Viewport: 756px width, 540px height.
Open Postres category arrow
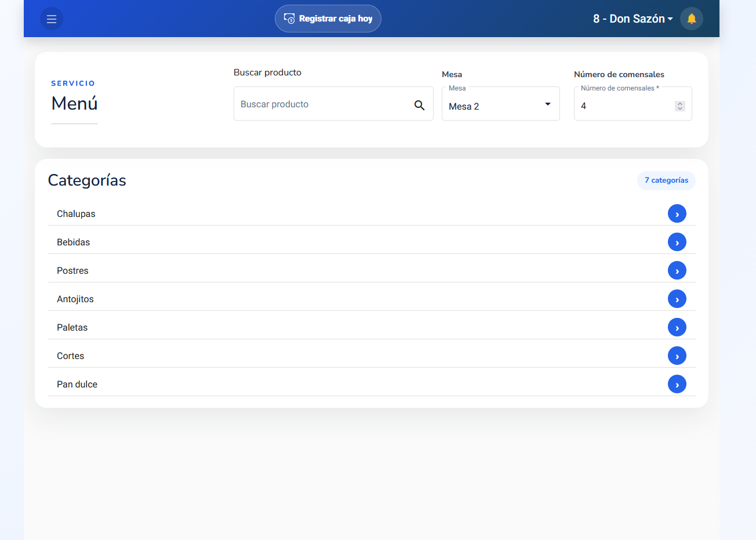click(677, 270)
